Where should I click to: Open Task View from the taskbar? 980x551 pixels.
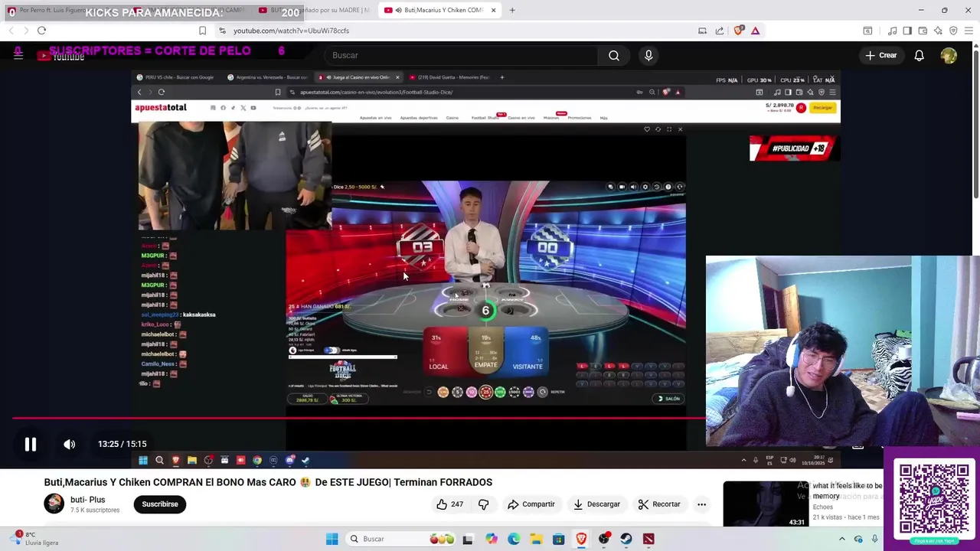pos(468,539)
